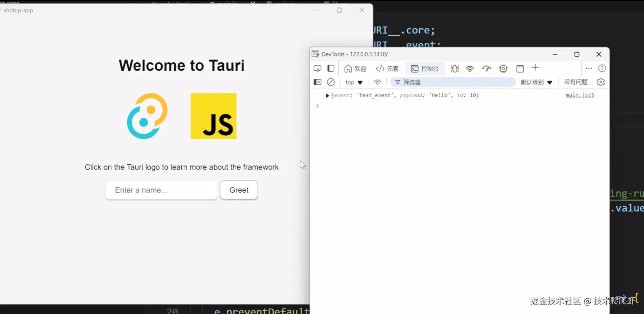Minimize the shrimp-app window
The width and height of the screenshot is (644, 314).
(x=317, y=10)
